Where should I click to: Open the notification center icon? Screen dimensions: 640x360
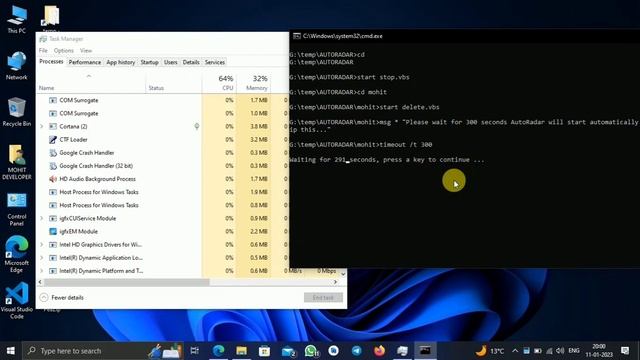[625, 351]
